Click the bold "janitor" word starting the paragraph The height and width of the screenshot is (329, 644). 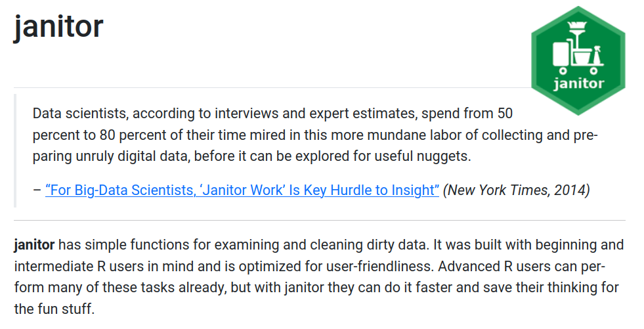(x=33, y=246)
